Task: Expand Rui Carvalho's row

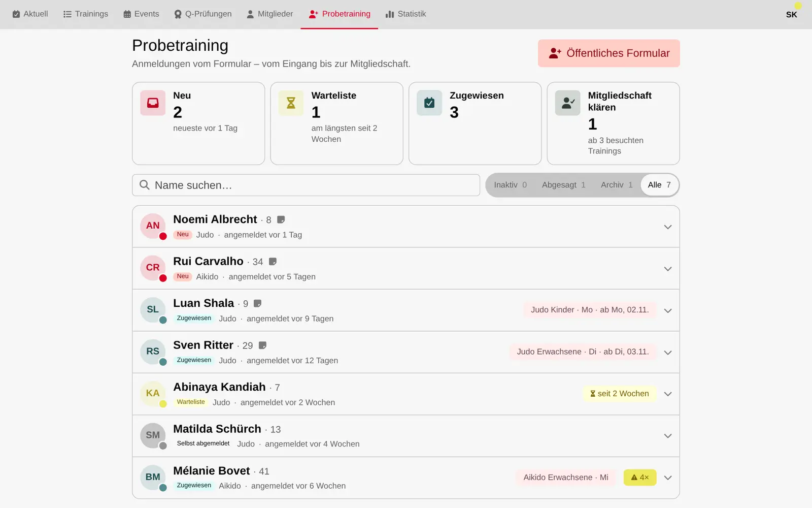Action: 668,269
